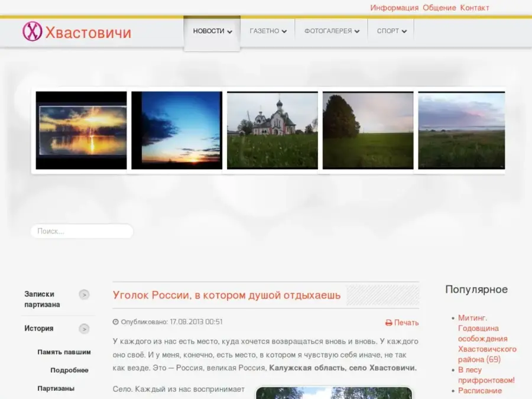The image size is (532, 399).
Task: Click the publication date 17.08.2013 00:51
Action: (196, 322)
